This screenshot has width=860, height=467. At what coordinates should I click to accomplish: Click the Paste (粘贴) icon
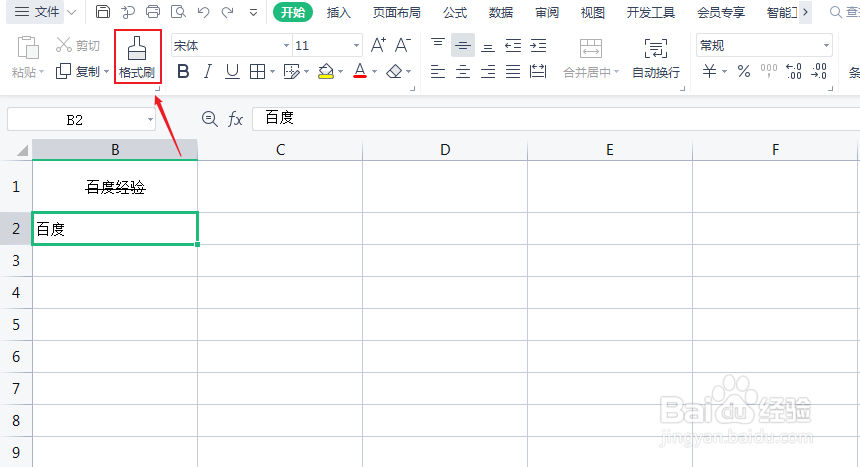point(27,48)
